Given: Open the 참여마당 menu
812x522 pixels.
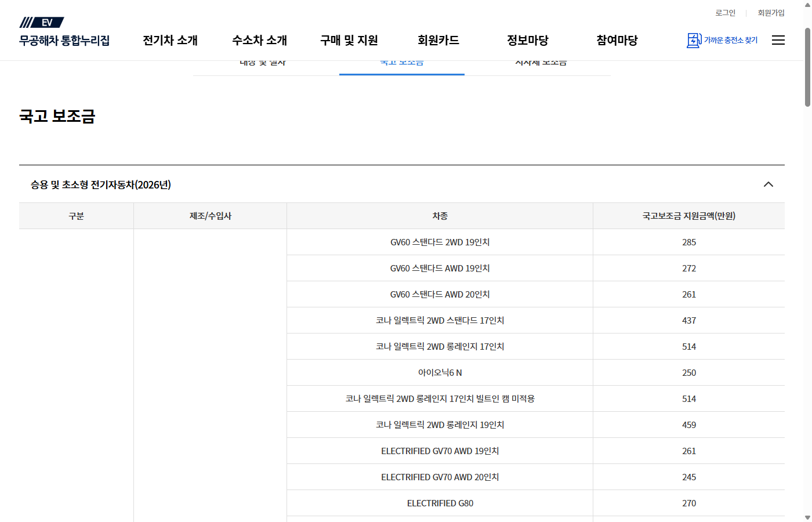Looking at the screenshot, I should 617,41.
